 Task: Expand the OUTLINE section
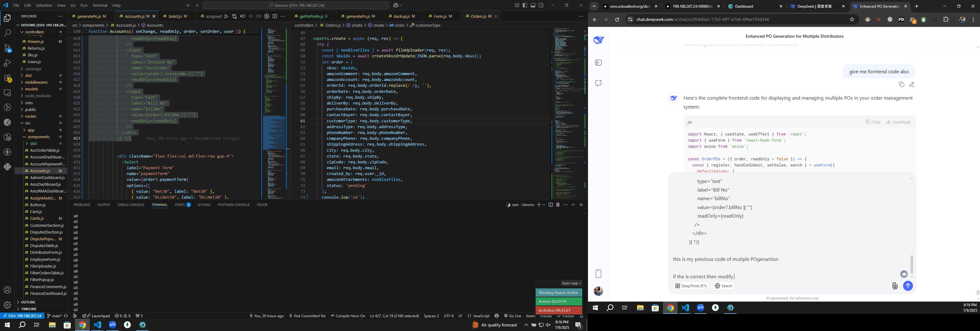click(28, 302)
